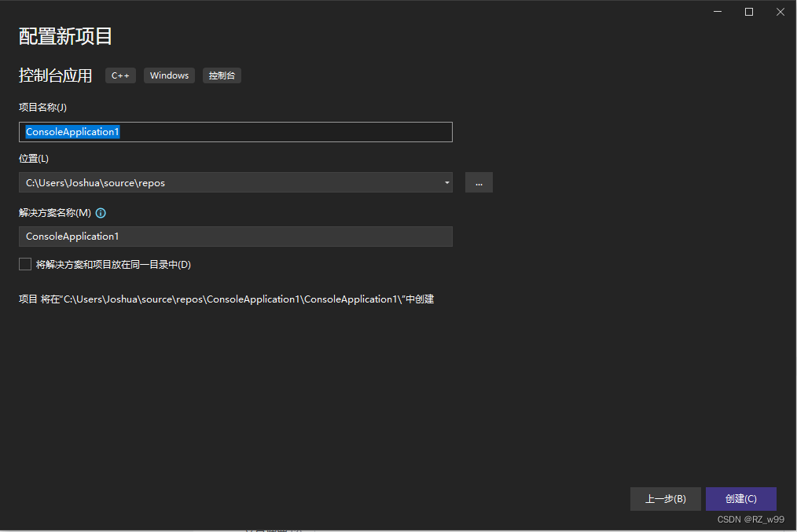Click 上一步(B) to go back
The image size is (797, 532).
(665, 498)
